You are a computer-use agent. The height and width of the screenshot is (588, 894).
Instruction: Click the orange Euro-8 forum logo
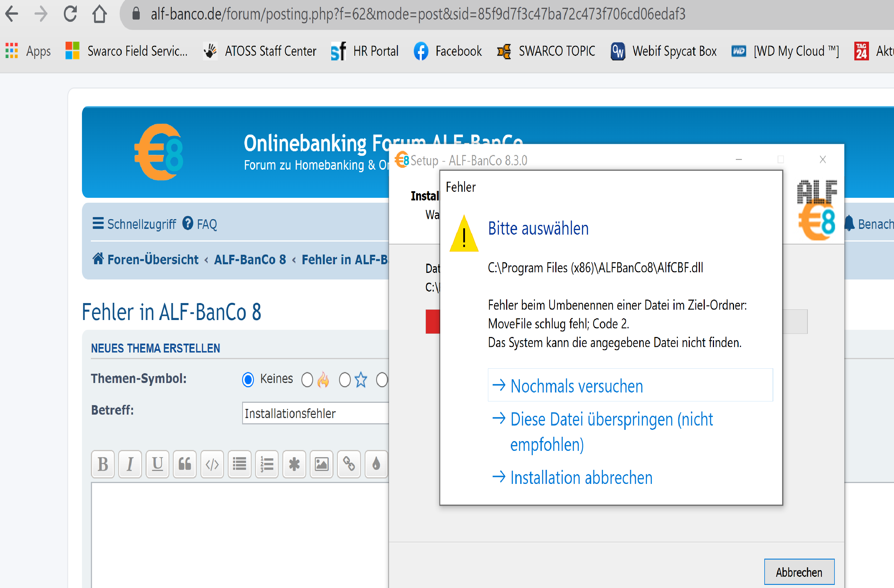(159, 152)
